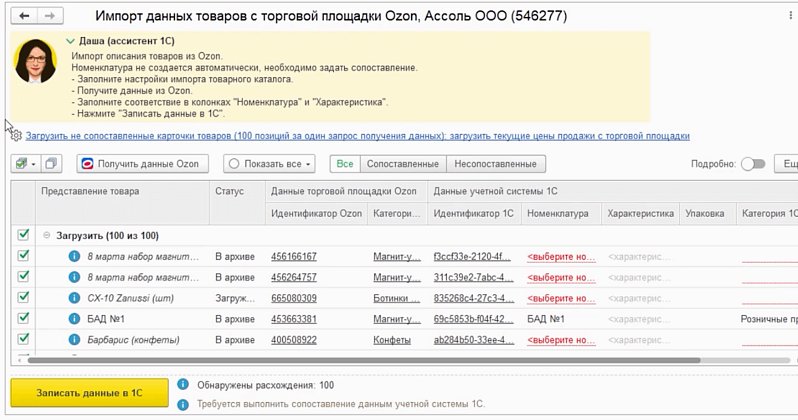Click Получить данные Ozon button
The width and height of the screenshot is (798, 420).
(x=142, y=164)
